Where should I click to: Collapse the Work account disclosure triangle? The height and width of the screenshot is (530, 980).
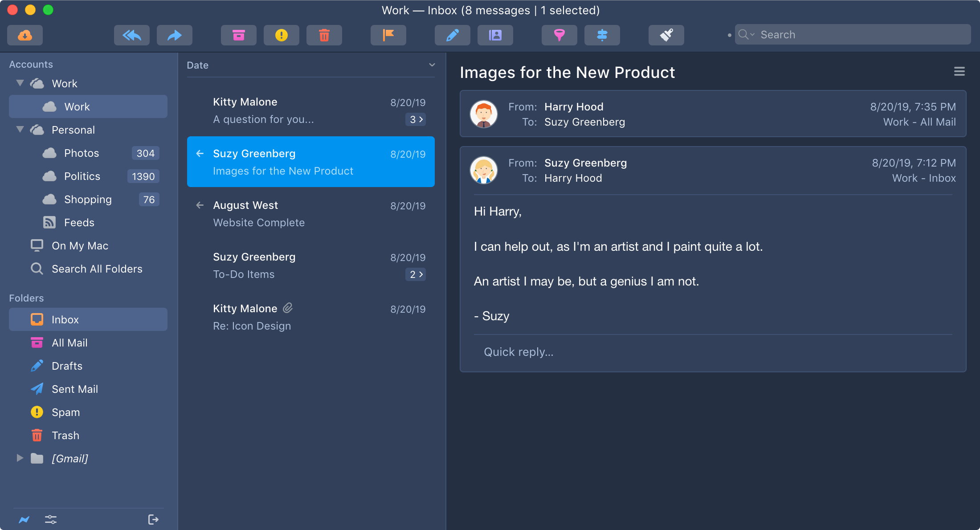(x=20, y=83)
